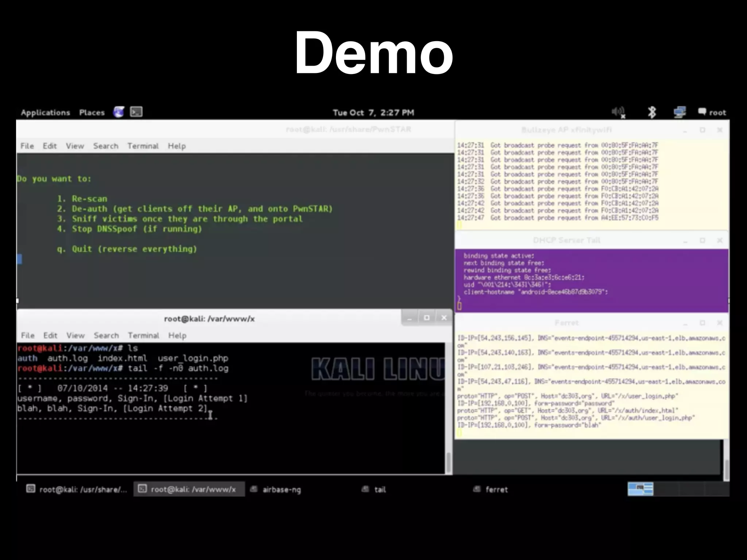Open Help menu in /var/www/x terminal

177,335
